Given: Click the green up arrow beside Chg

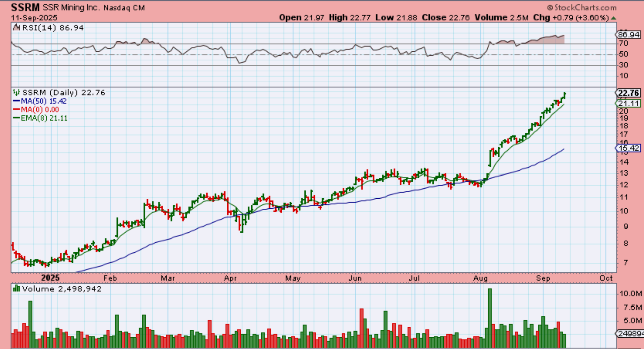Looking at the screenshot, I should tap(613, 18).
